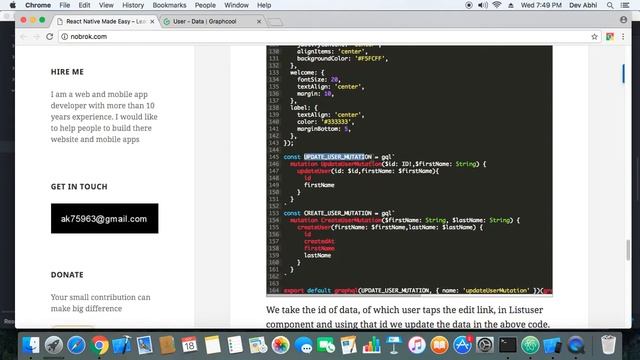Open Spotlight search
Screen dimensions: 640x360
pyautogui.click(x=610, y=5)
